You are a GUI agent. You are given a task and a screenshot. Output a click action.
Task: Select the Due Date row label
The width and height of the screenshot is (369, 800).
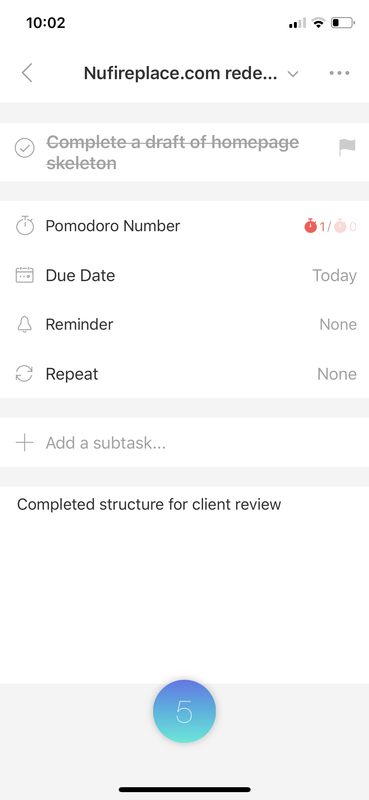coord(80,276)
